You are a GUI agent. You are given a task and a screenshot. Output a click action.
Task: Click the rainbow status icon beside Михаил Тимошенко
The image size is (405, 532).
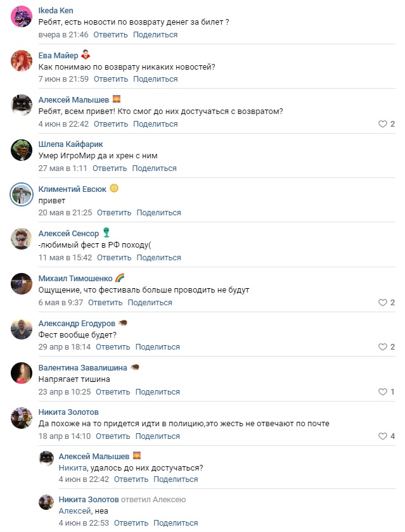pyautogui.click(x=120, y=278)
